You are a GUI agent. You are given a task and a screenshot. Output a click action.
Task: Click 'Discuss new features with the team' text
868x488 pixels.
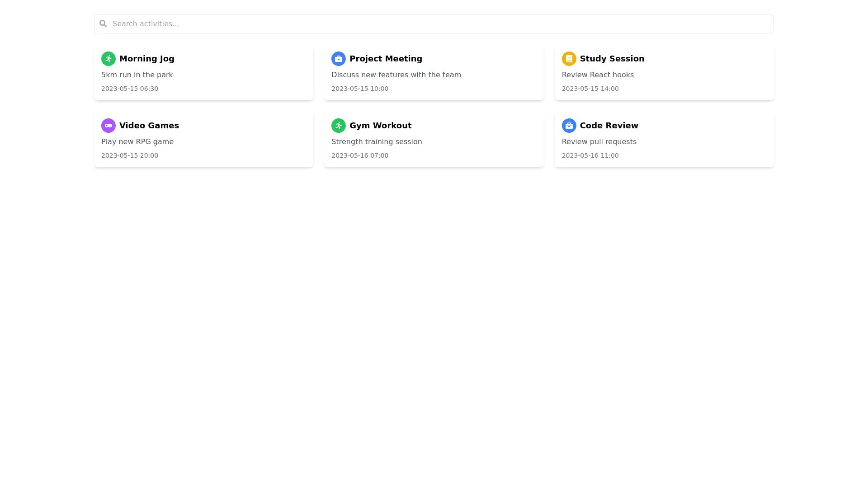tap(396, 75)
